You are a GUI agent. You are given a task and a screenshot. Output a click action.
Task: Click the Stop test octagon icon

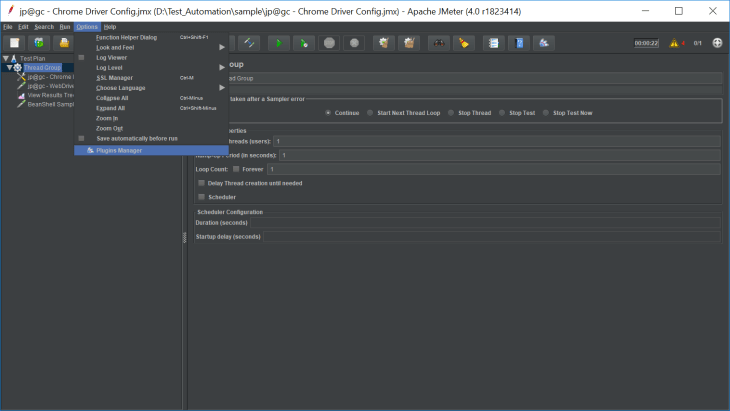(329, 43)
